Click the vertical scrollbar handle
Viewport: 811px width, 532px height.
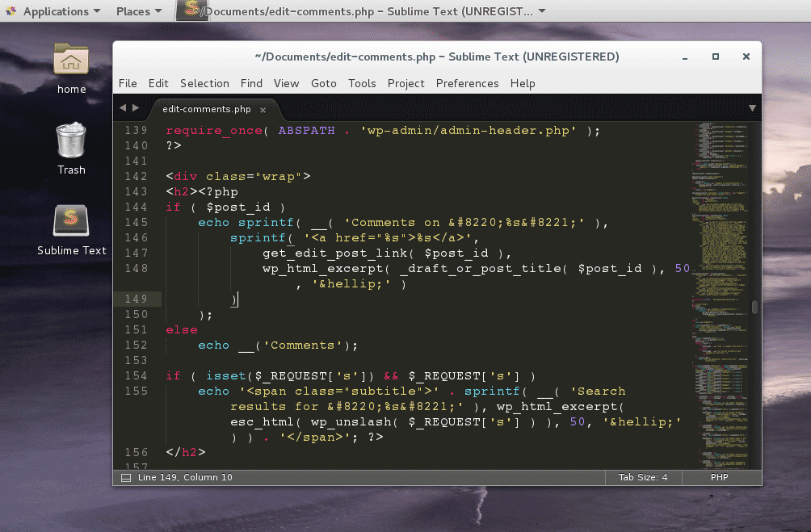point(755,307)
